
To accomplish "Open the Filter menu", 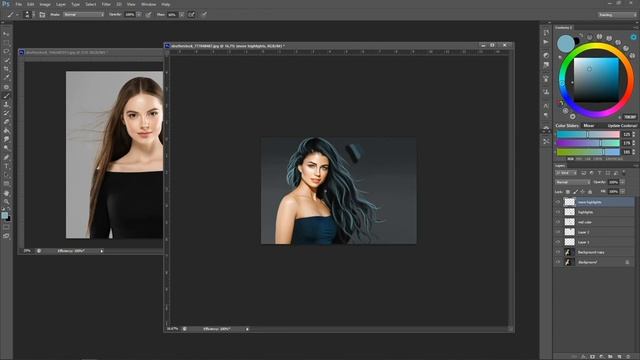I will click(x=106, y=4).
